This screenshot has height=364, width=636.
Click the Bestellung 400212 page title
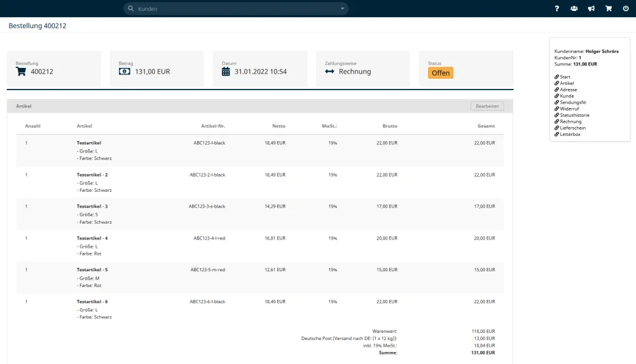point(38,25)
